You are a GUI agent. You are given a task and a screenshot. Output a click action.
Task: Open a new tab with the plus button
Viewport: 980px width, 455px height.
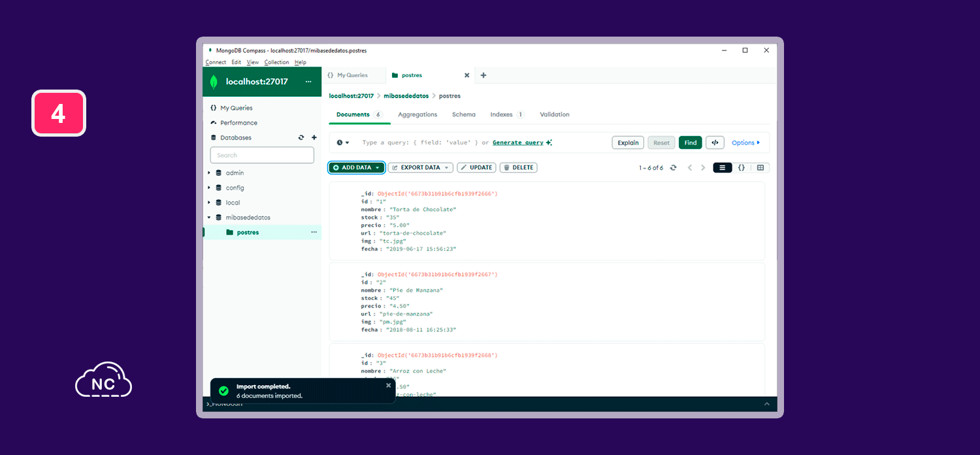483,75
